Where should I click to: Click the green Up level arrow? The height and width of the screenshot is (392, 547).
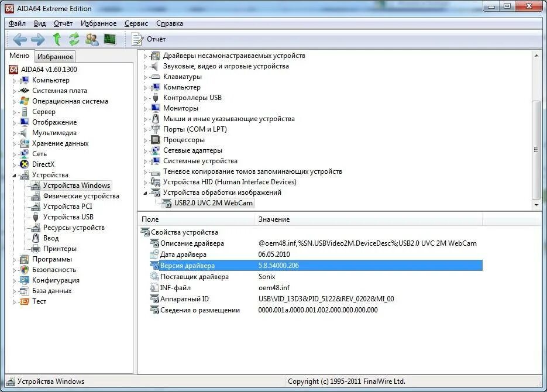(57, 39)
